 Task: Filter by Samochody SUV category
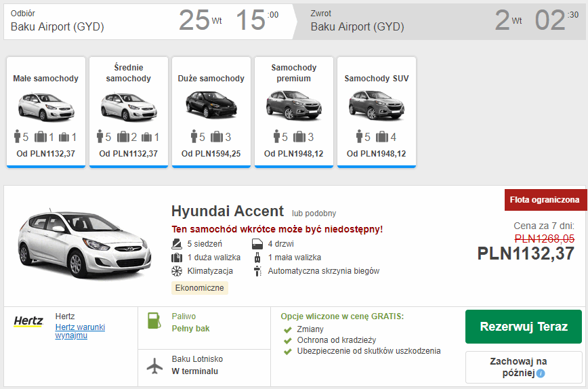(377, 111)
